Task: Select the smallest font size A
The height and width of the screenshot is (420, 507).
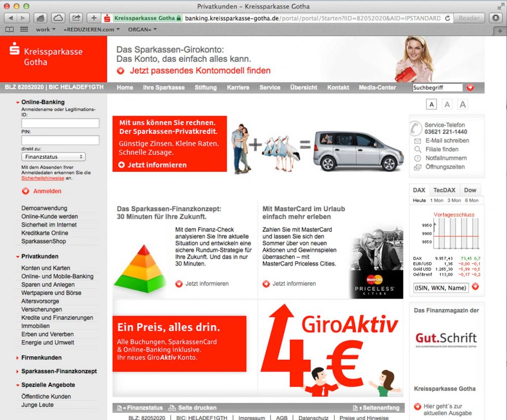Action: point(431,104)
